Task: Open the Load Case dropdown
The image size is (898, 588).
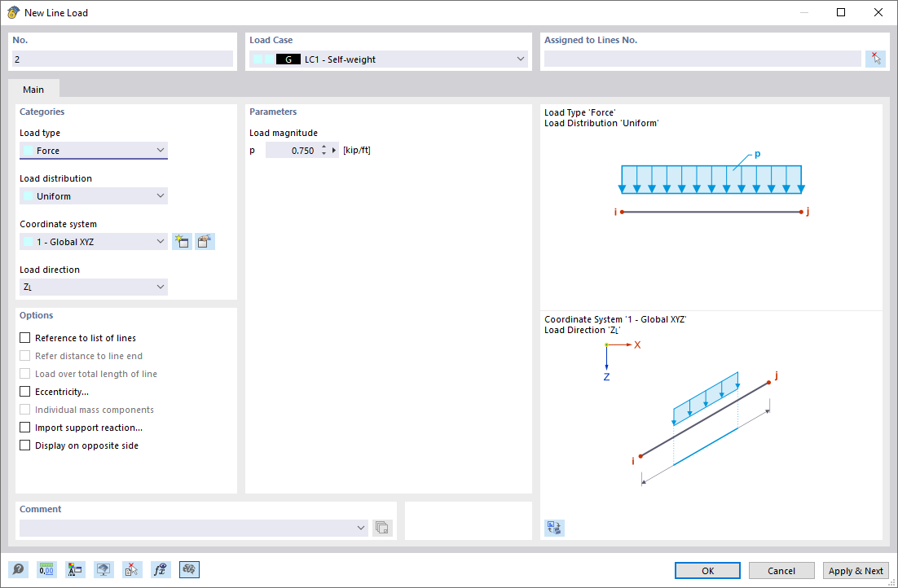Action: click(x=520, y=59)
